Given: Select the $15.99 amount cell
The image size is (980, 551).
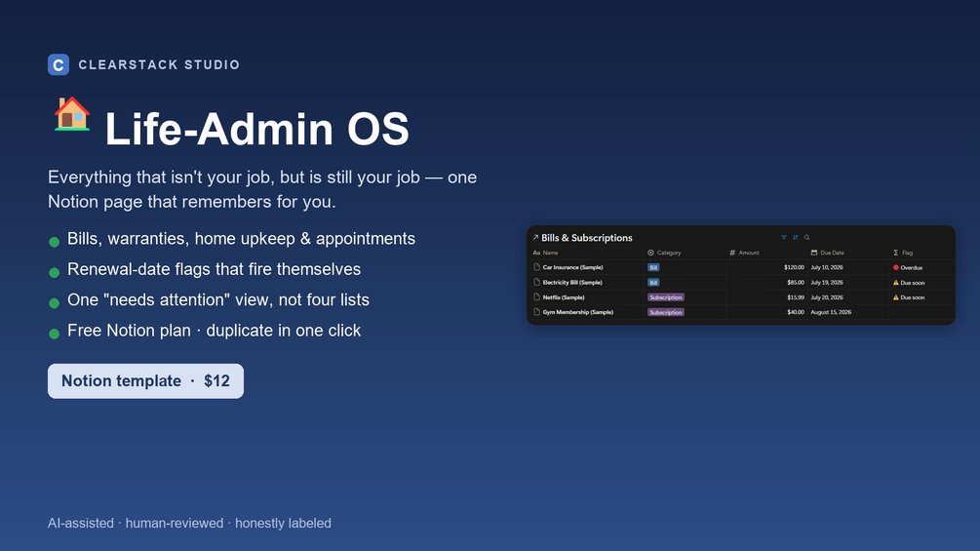Looking at the screenshot, I should coord(796,297).
